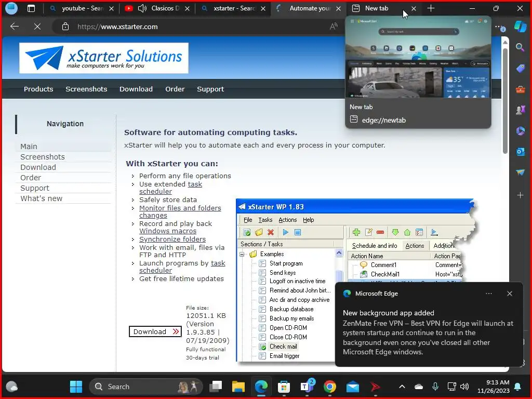Viewport: 532px width, 399px height.
Task: Switch to the New tab tab
Action: click(x=377, y=8)
